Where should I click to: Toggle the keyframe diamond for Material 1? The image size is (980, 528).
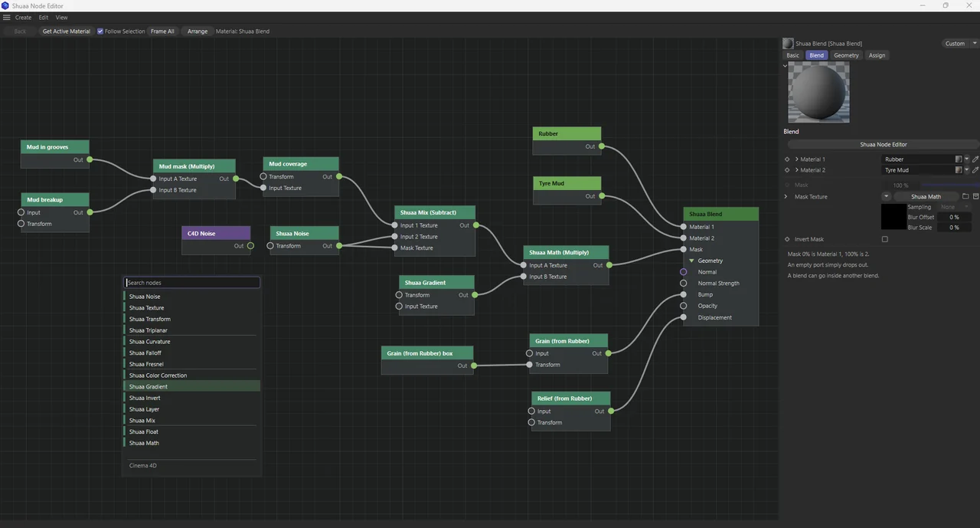click(x=787, y=159)
